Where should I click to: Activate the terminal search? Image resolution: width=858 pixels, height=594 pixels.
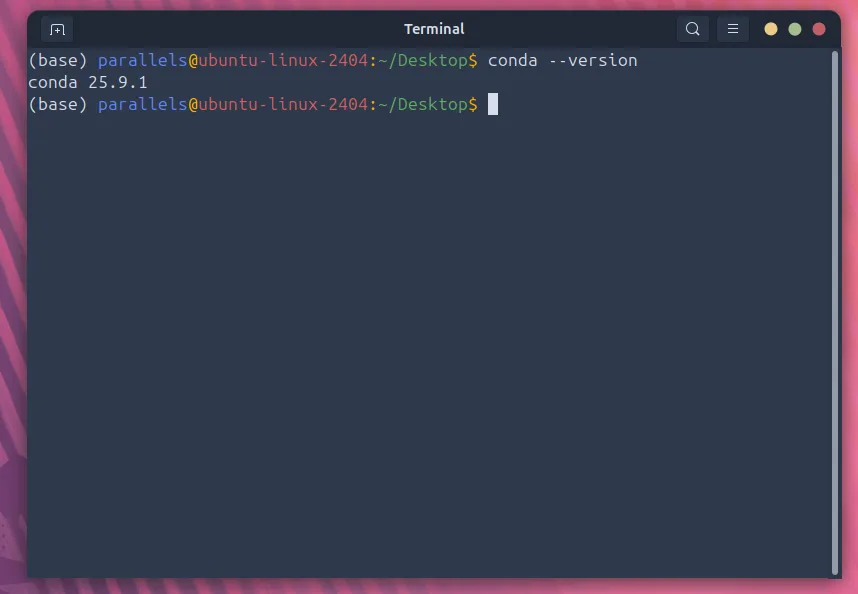point(693,29)
